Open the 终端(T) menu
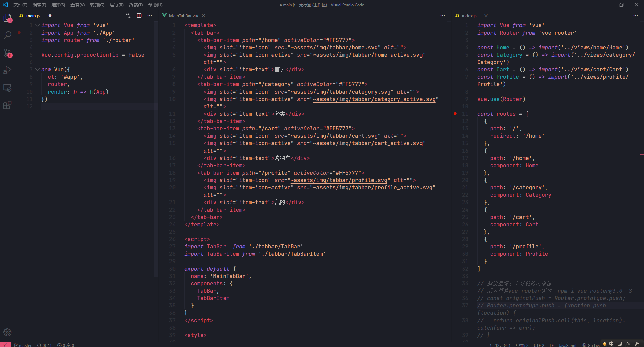 click(136, 5)
